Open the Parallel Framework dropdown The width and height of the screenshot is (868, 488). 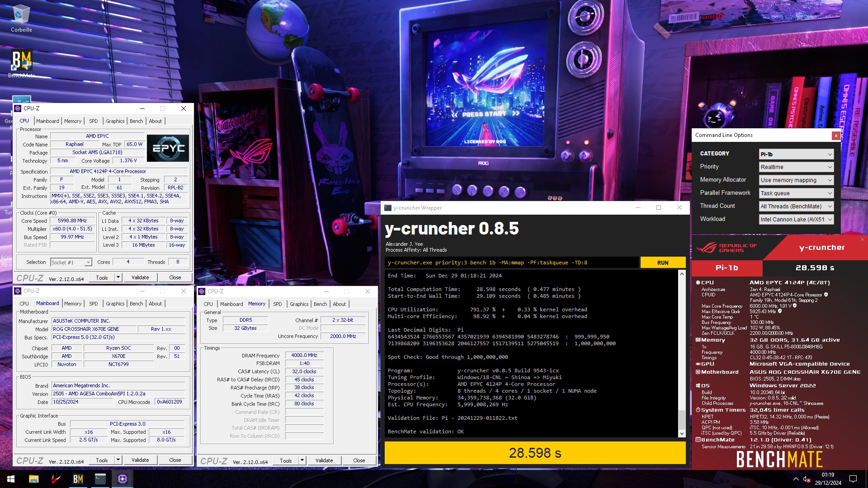pyautogui.click(x=796, y=193)
